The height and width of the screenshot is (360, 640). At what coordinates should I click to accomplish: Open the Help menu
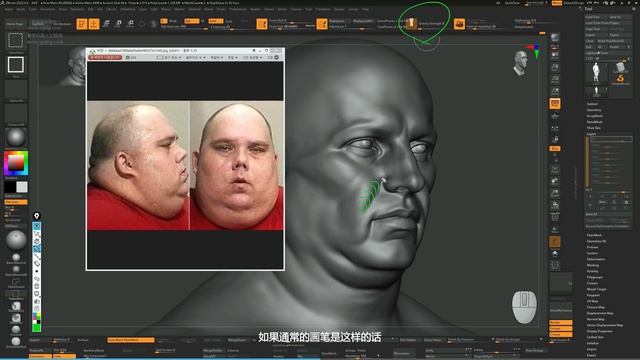coord(365,9)
